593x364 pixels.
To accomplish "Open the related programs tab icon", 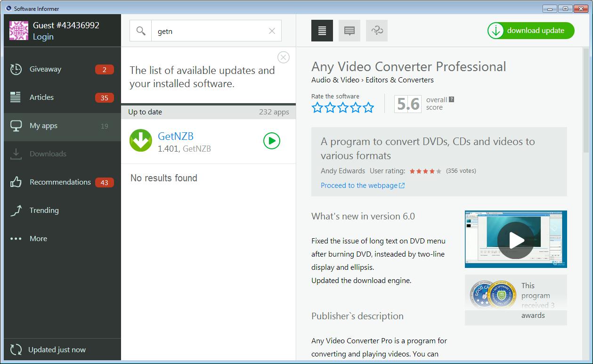I will coord(377,31).
